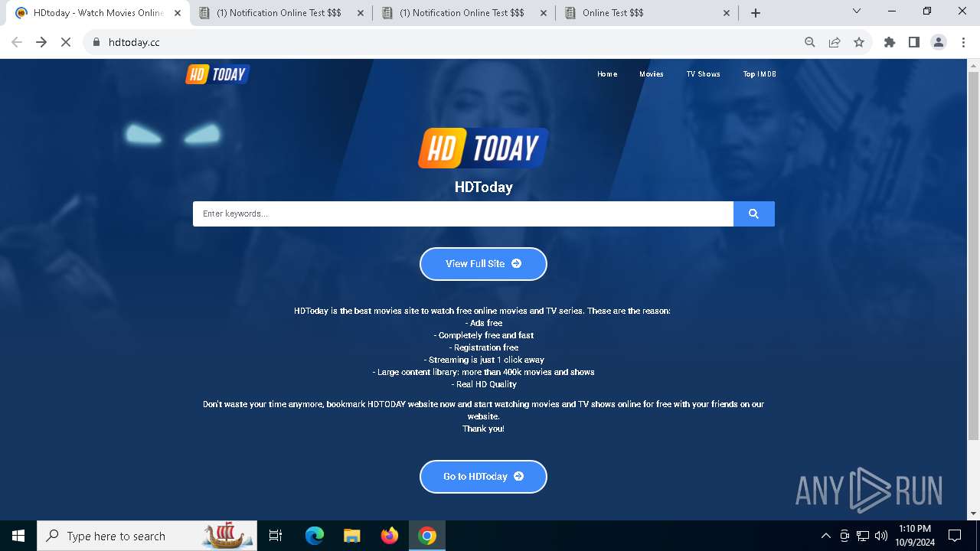
Task: Click the HDToday heading text
Action: pos(483,187)
